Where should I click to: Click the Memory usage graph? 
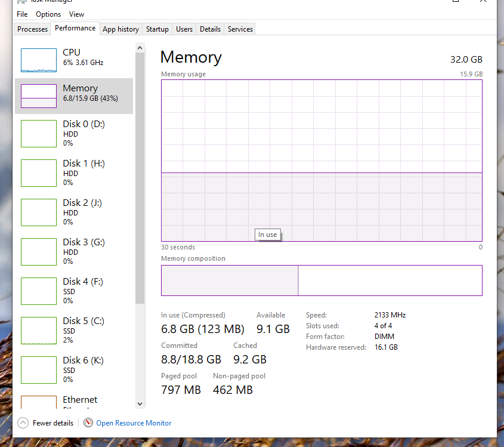[321, 160]
